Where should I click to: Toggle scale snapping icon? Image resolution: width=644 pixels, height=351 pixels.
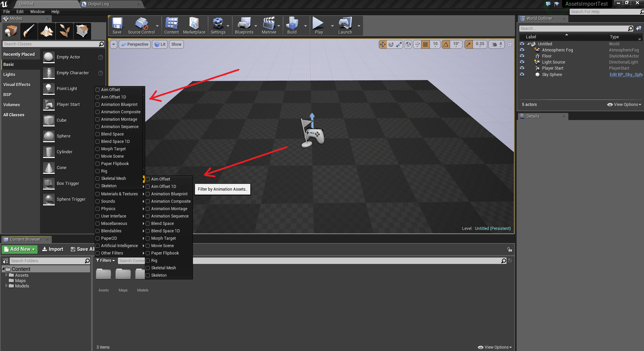tap(469, 44)
